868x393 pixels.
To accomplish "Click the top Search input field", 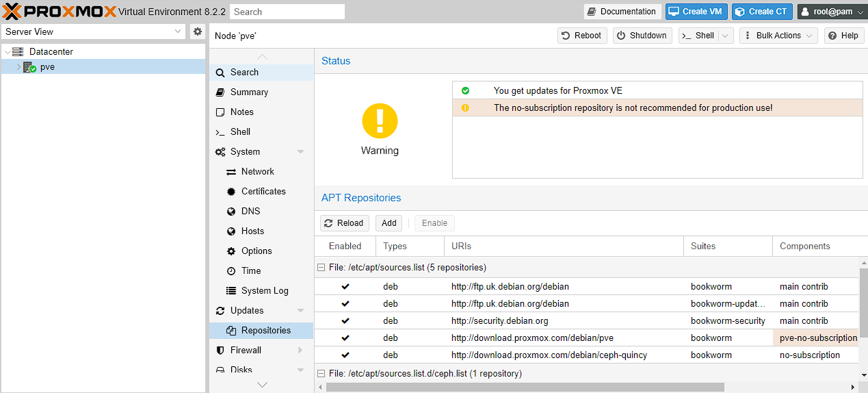I will (287, 12).
